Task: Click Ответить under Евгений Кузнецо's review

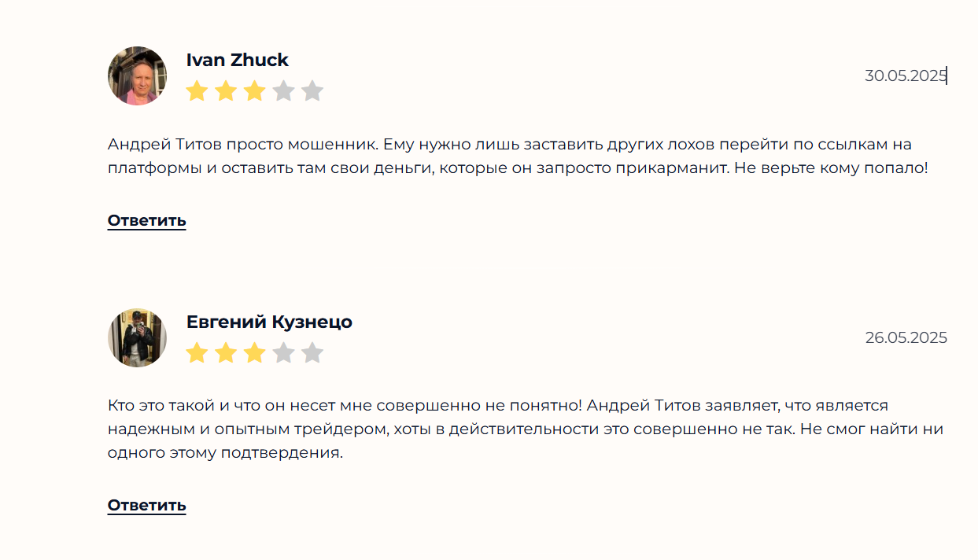Action: (x=147, y=505)
